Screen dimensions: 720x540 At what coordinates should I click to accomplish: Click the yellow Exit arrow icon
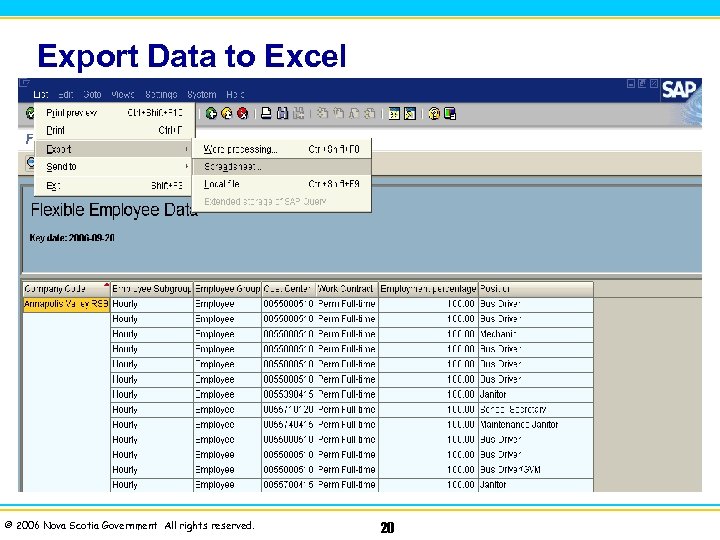pyautogui.click(x=227, y=113)
